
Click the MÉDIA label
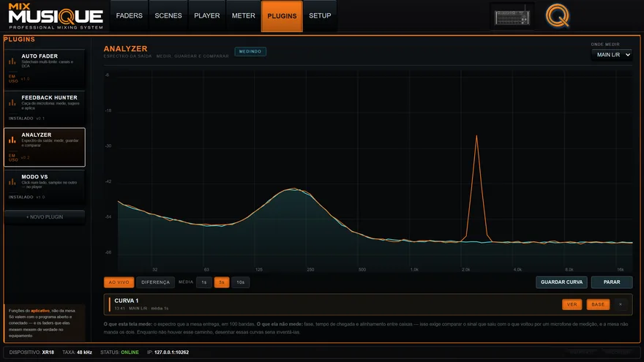click(186, 282)
